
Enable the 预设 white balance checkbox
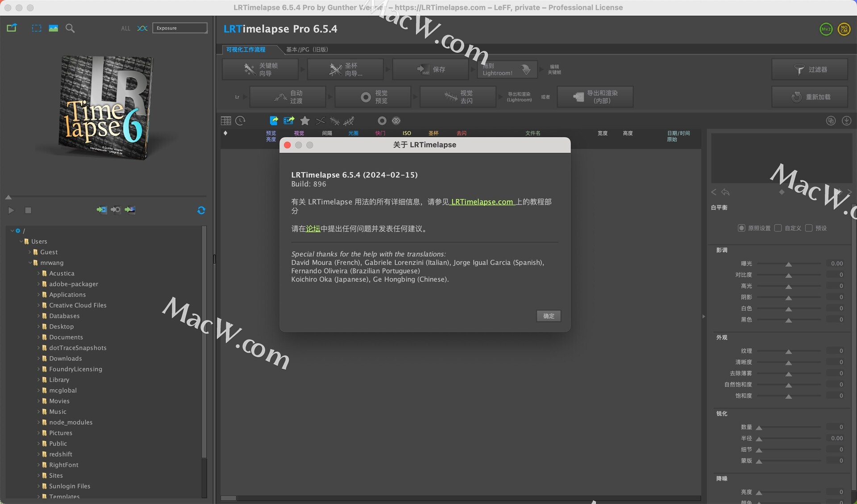coord(809,228)
